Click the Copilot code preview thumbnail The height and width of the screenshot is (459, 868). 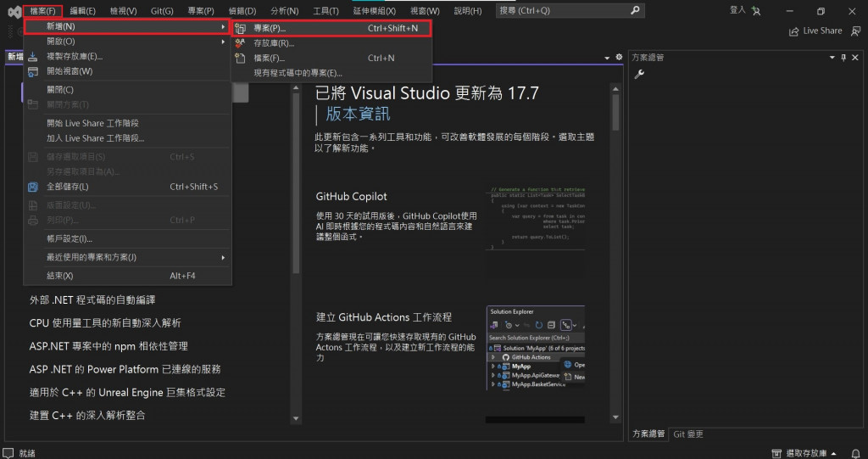(x=536, y=218)
